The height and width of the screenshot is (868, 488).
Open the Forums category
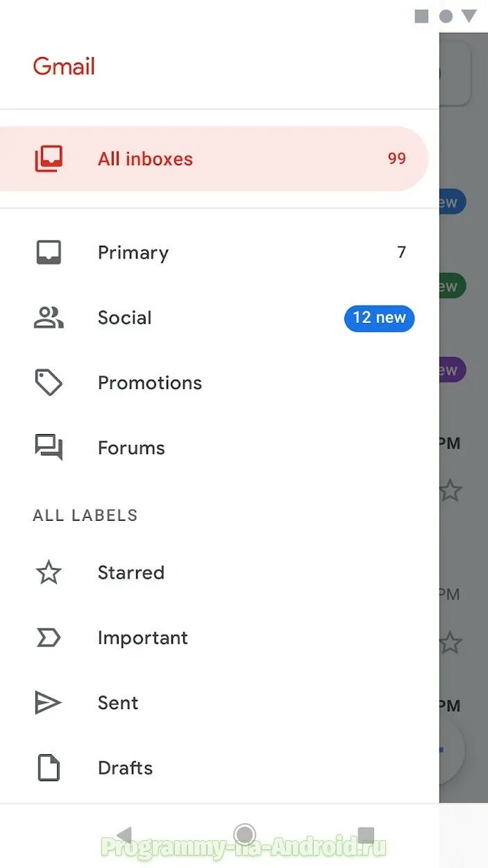(131, 448)
